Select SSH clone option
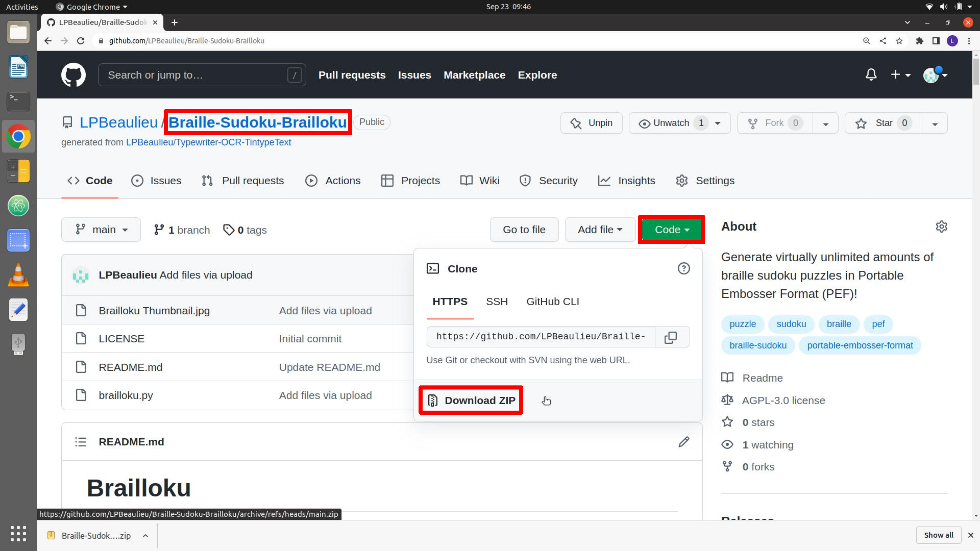Viewport: 980px width, 551px height. tap(497, 302)
